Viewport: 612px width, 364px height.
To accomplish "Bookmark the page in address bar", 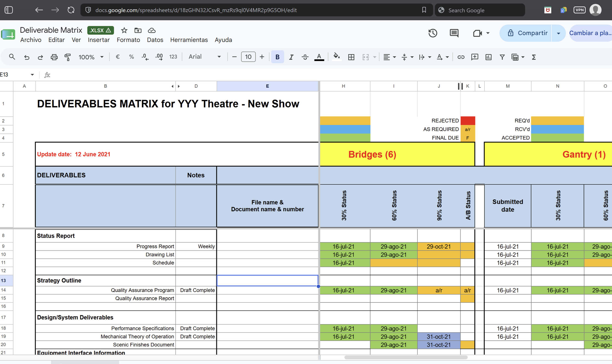I will (x=424, y=10).
